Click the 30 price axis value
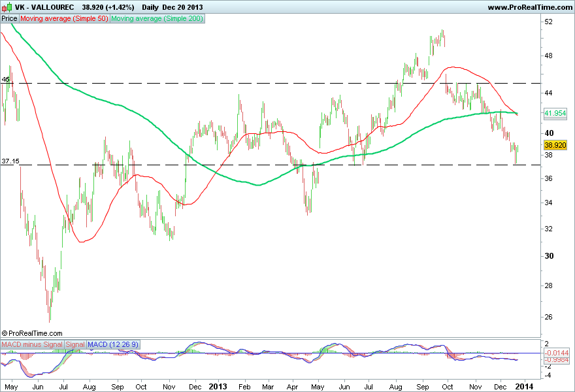The image size is (575, 392). pyautogui.click(x=549, y=256)
